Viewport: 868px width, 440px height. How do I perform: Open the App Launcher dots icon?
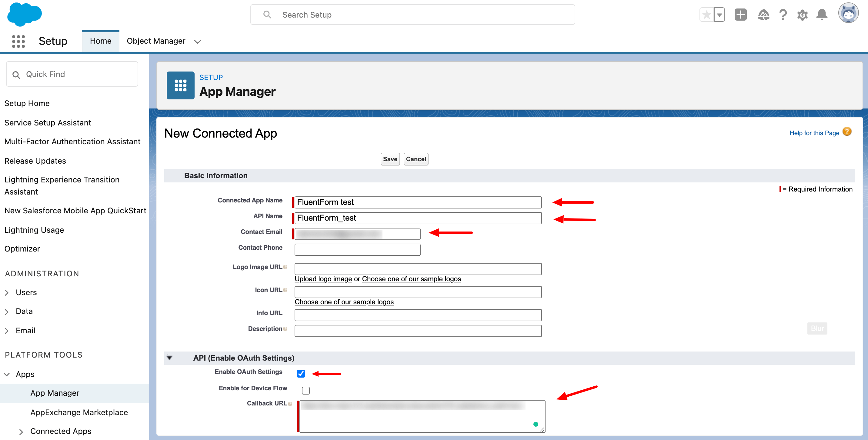click(18, 41)
